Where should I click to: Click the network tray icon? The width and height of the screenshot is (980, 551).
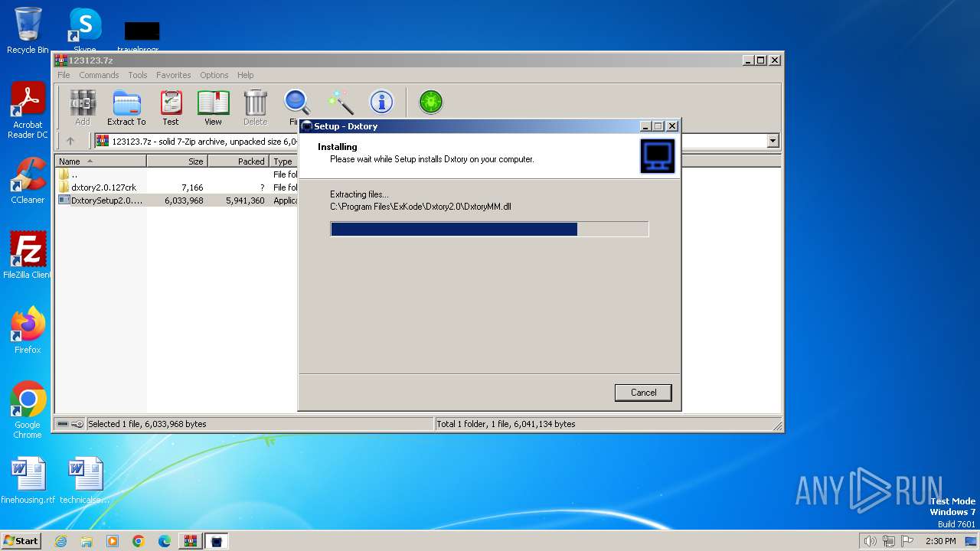[x=889, y=541]
